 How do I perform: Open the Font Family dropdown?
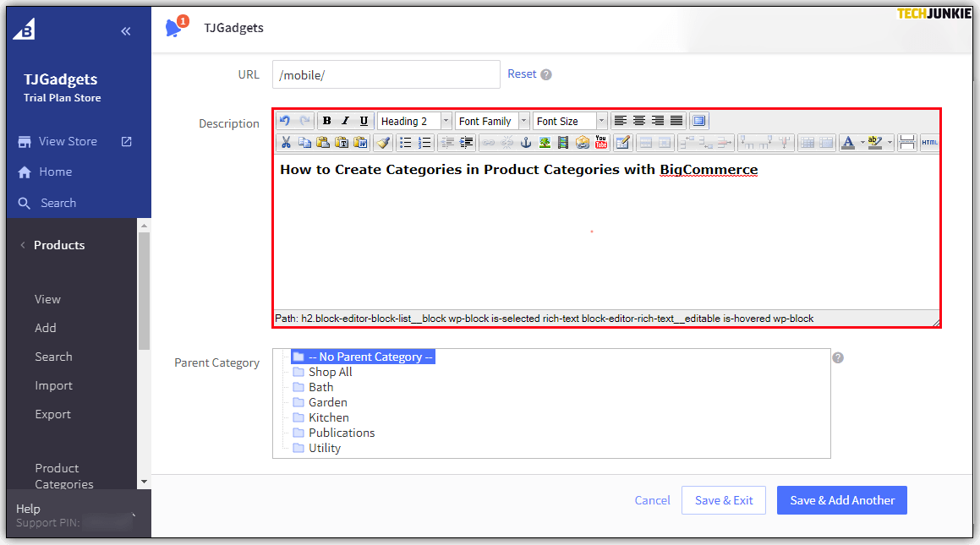[492, 121]
